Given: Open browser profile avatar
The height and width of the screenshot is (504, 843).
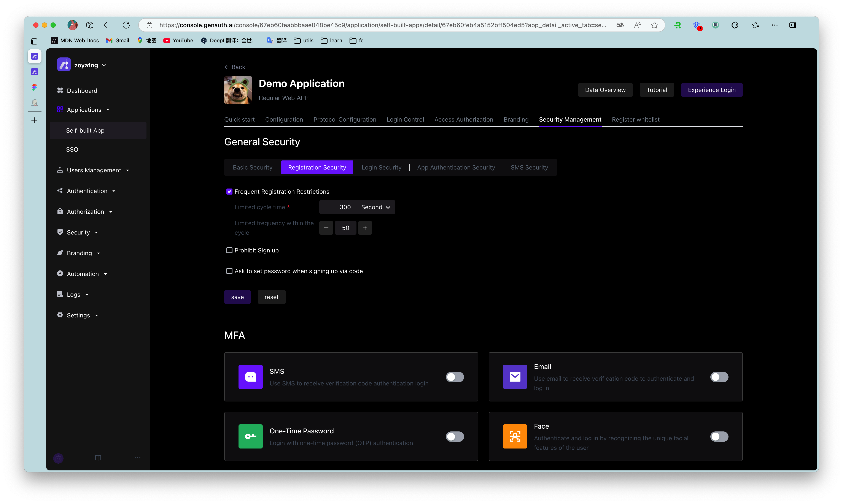Looking at the screenshot, I should coord(72,25).
